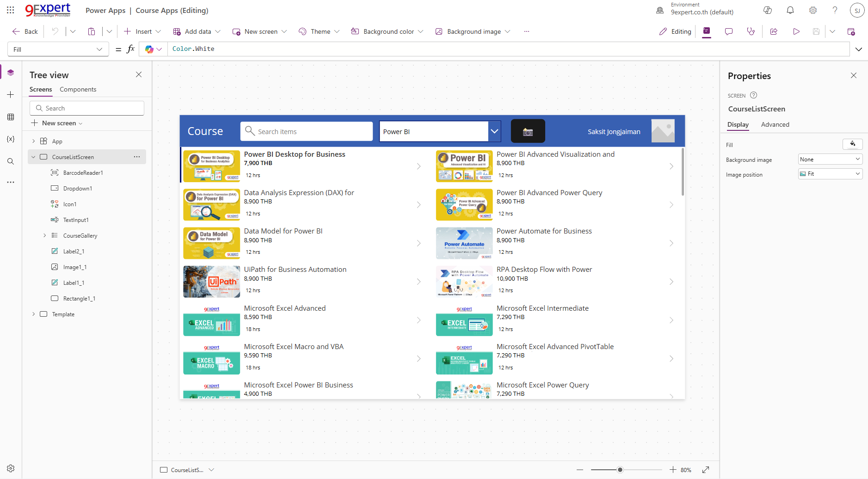Screen dimensions: 868x479
Task: Run the App checker (stethoscope icon)
Action: (x=751, y=31)
